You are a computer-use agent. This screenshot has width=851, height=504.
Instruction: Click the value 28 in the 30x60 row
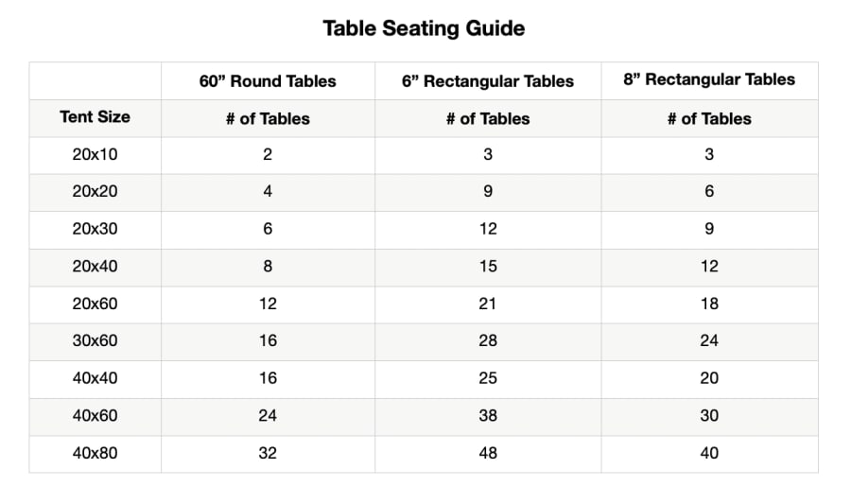(488, 340)
